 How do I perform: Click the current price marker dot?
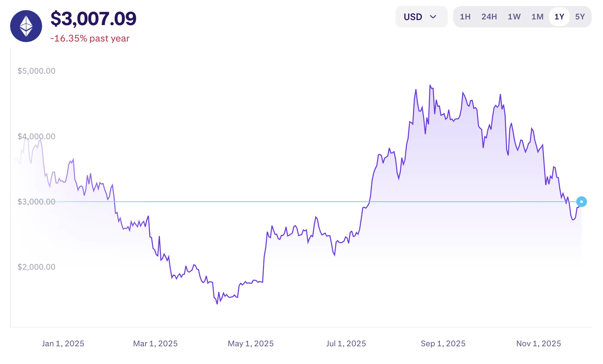(582, 201)
